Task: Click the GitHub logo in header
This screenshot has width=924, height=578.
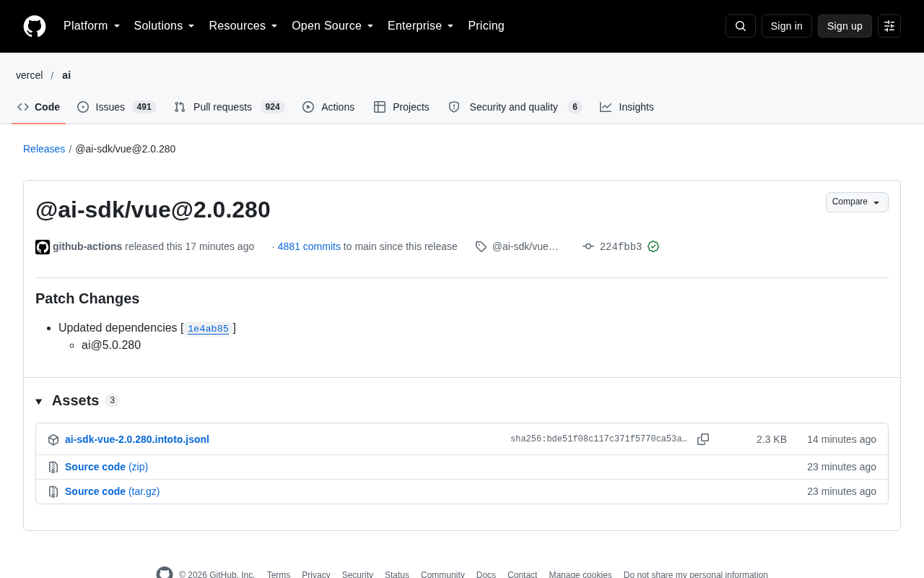Action: [35, 26]
